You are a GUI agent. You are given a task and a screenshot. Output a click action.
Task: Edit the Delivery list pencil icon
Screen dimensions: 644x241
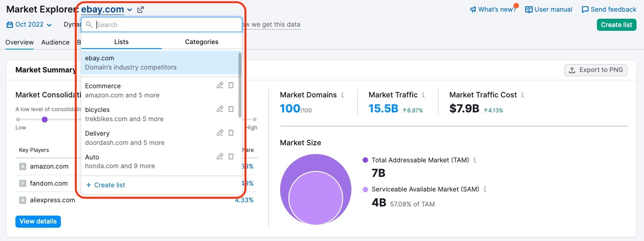pos(220,133)
